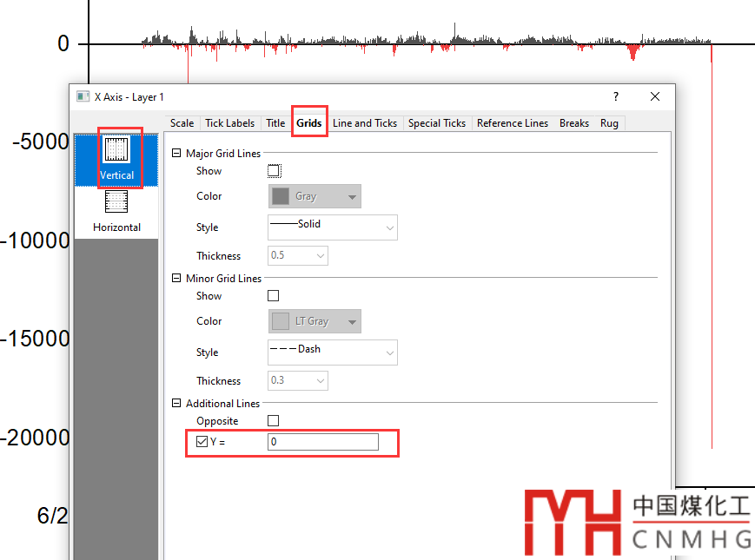Open the Tick Labels tab

(229, 123)
